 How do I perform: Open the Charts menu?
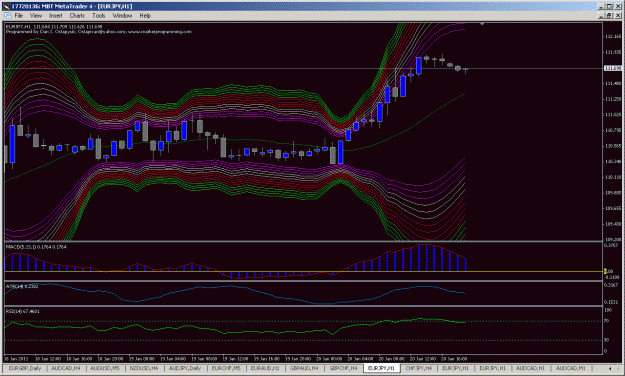77,16
